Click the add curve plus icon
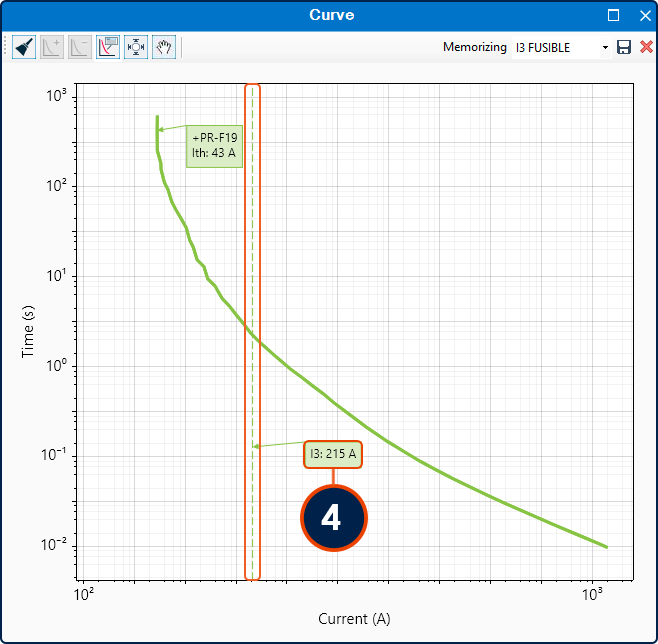This screenshot has width=658, height=644. click(52, 47)
